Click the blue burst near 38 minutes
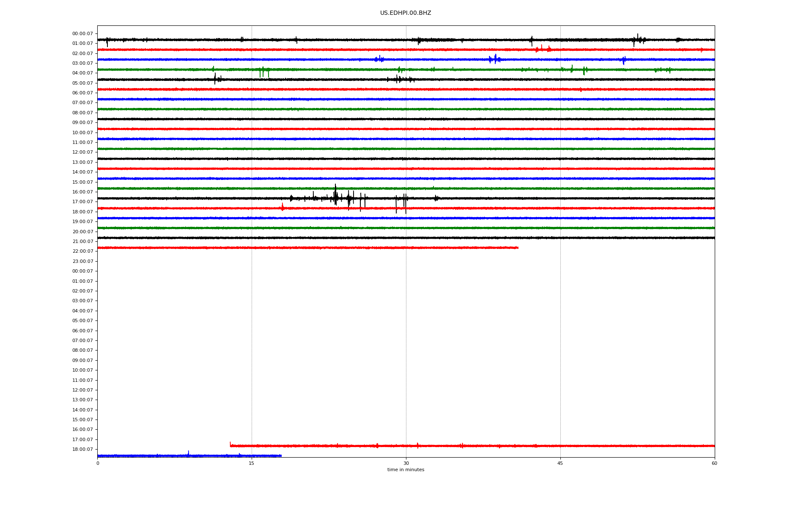 pos(495,59)
